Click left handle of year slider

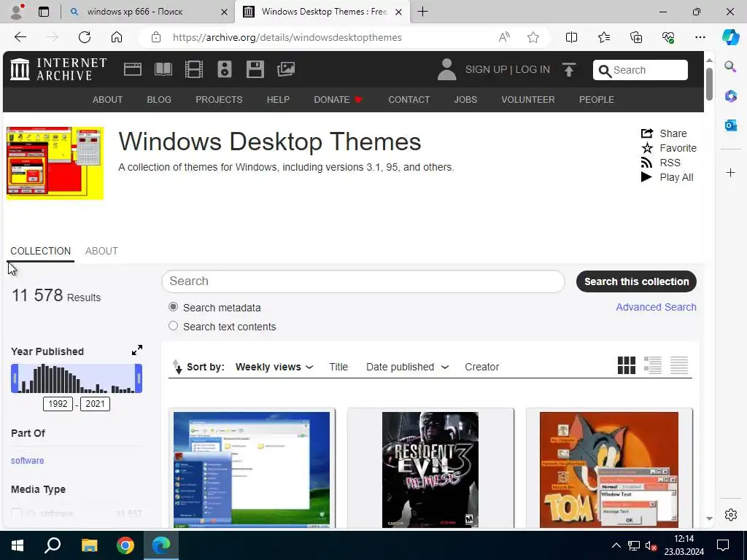click(x=15, y=378)
